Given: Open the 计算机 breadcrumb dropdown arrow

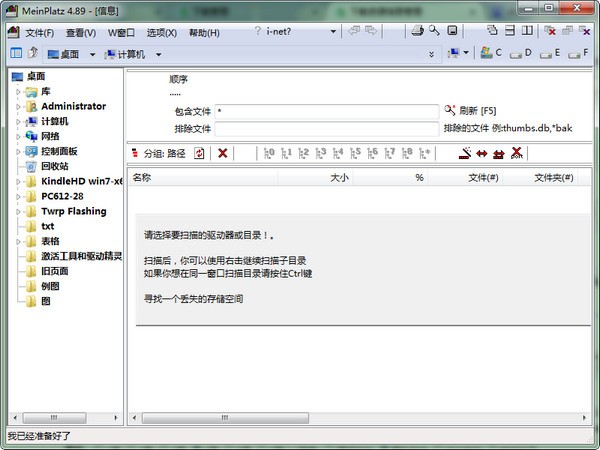Looking at the screenshot, I should click(x=158, y=55).
